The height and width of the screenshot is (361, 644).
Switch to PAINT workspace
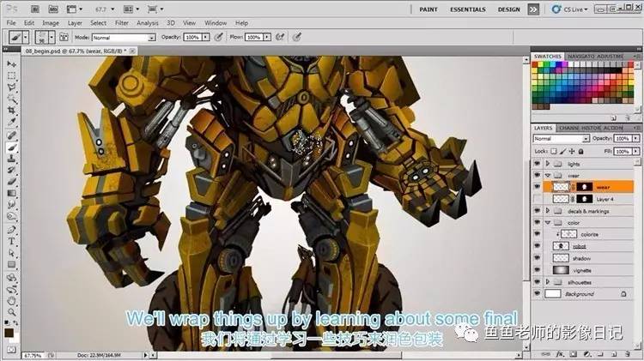point(428,9)
